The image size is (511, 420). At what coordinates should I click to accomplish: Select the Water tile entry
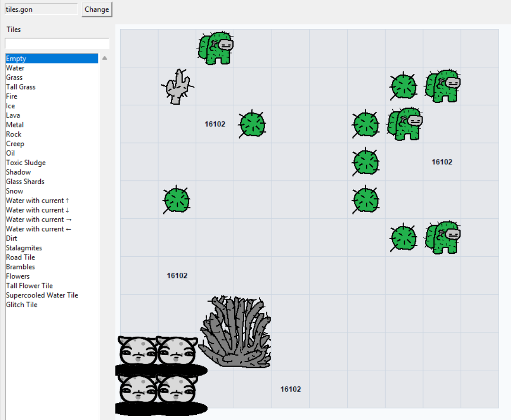coord(52,68)
